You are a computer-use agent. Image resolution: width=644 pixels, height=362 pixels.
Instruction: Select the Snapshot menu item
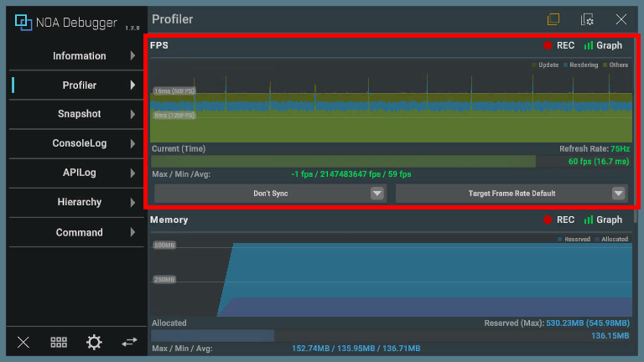point(79,114)
